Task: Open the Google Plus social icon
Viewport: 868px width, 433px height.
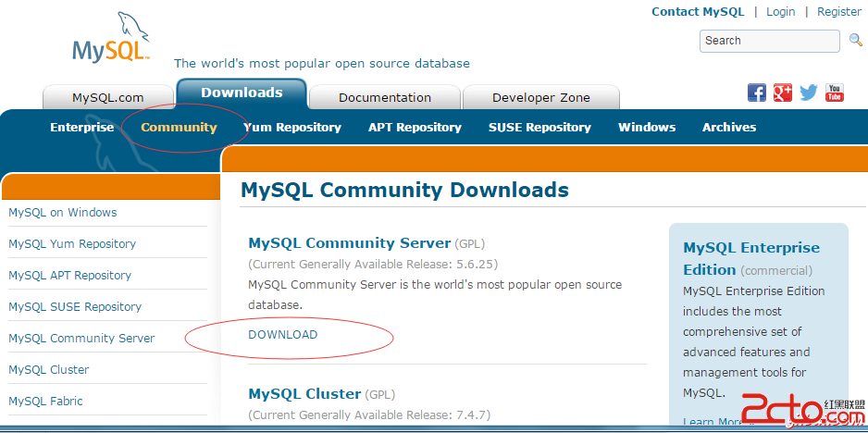Action: [782, 93]
